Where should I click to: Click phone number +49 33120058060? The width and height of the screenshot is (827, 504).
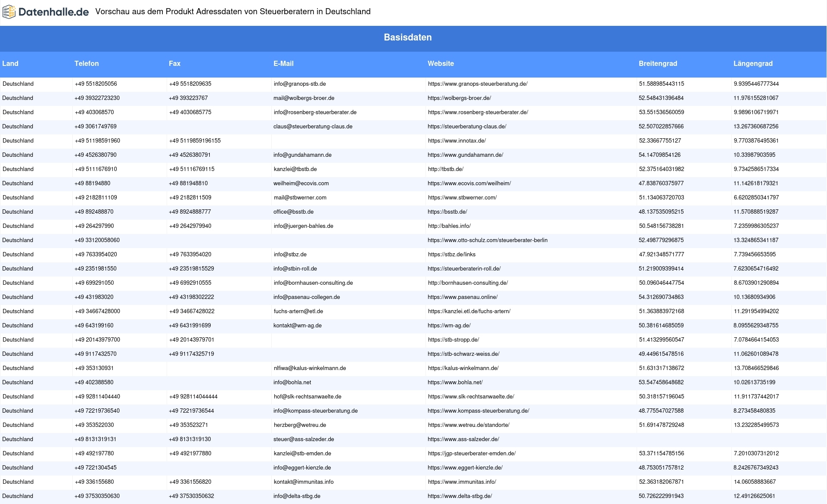click(97, 240)
